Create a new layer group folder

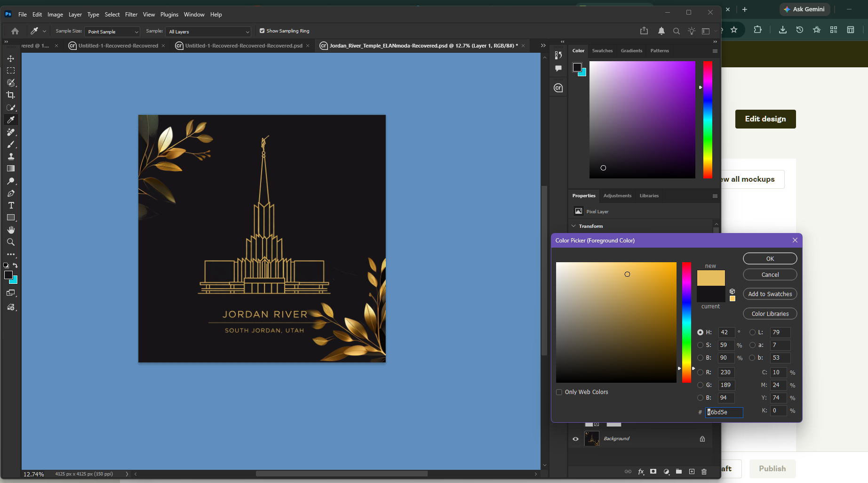679,471
